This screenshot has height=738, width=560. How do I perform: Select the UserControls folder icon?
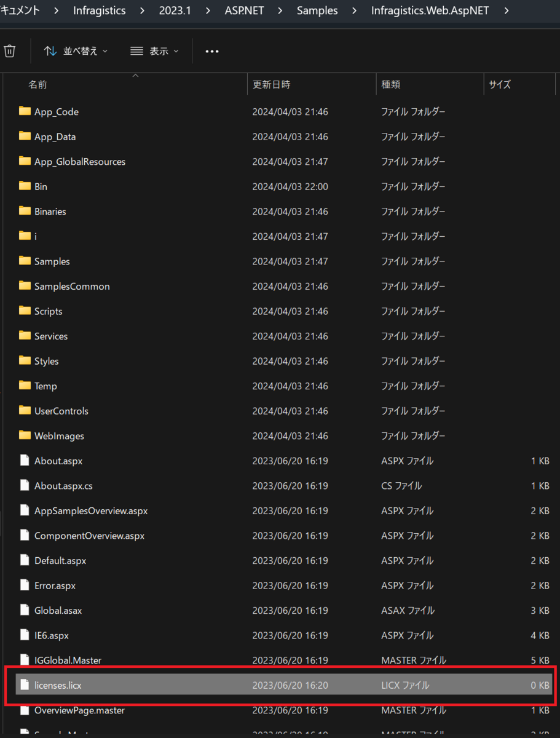pos(25,410)
